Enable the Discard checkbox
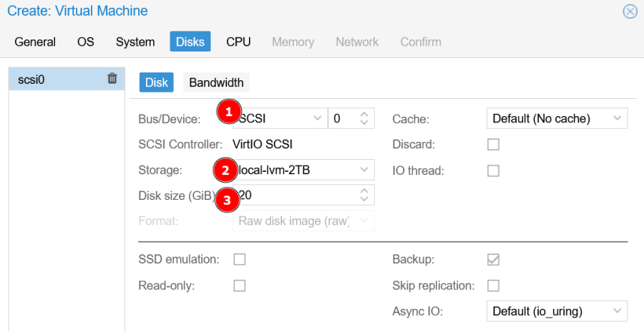Image resolution: width=644 pixels, height=331 pixels. (x=493, y=145)
